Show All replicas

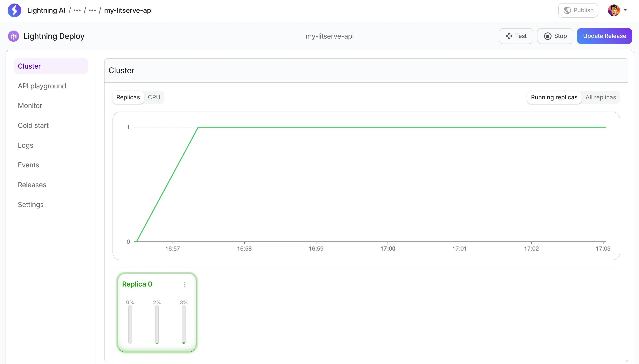(x=600, y=97)
